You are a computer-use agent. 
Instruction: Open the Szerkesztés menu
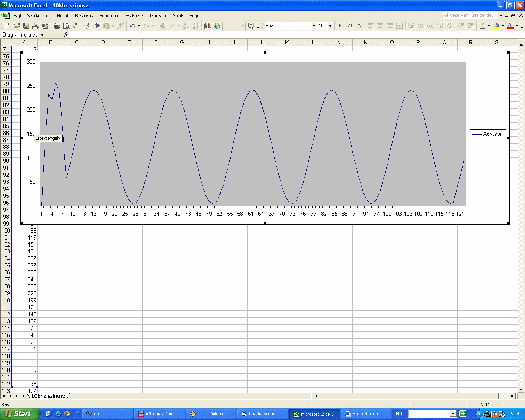click(39, 16)
